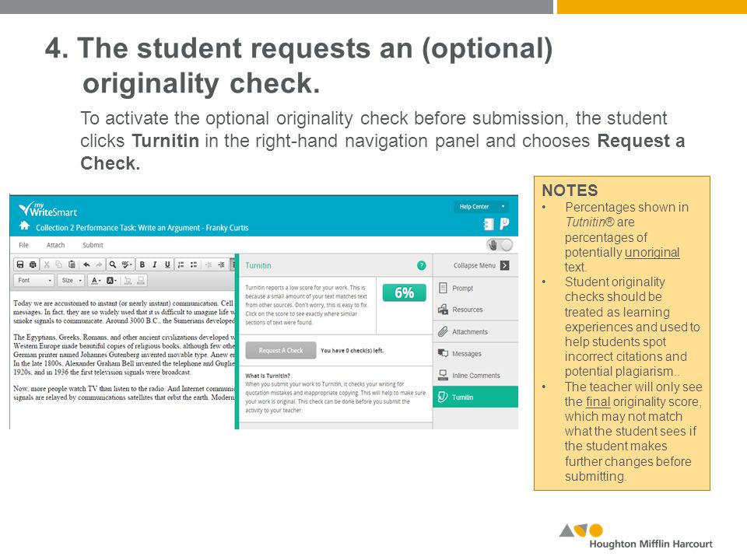Click the Print icon in the toolbar
This screenshot has height=560, width=747.
[x=33, y=264]
